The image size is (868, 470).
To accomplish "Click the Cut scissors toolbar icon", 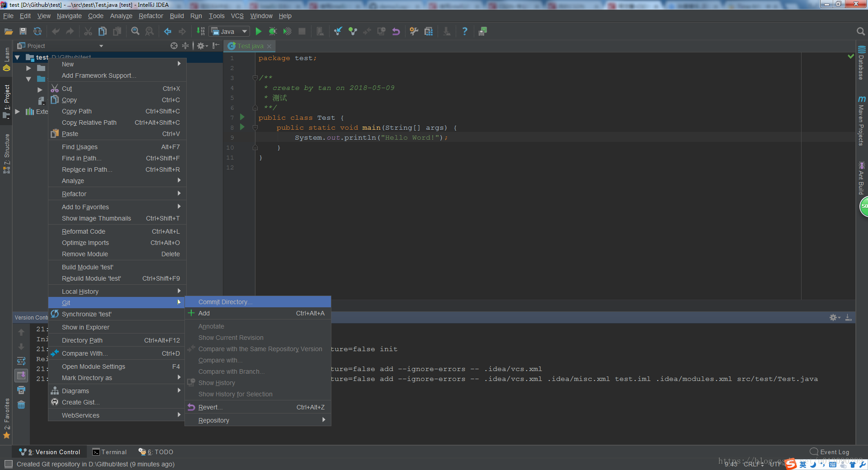I will pos(88,32).
